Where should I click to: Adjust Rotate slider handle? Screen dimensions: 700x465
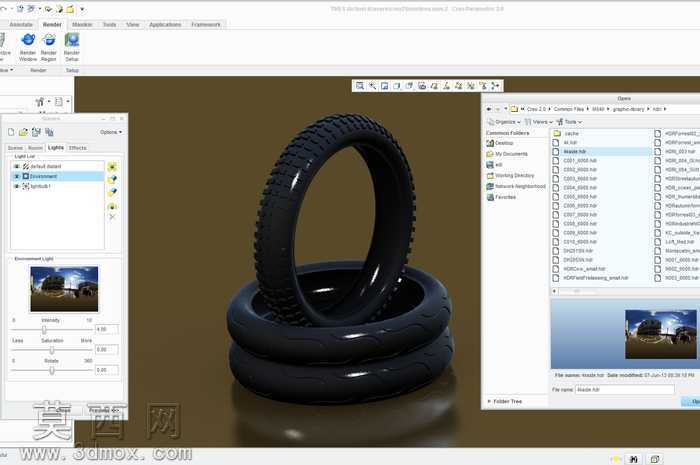click(52, 370)
